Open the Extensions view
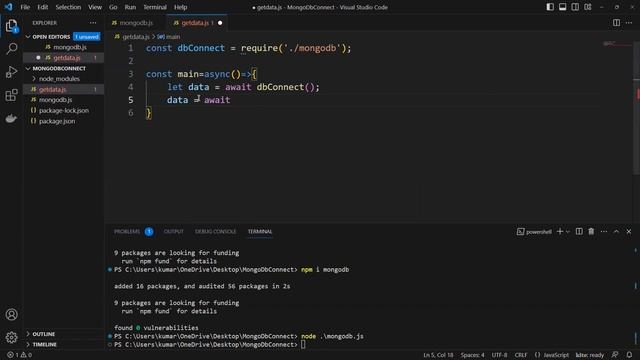The height and width of the screenshot is (360, 640). [11, 95]
